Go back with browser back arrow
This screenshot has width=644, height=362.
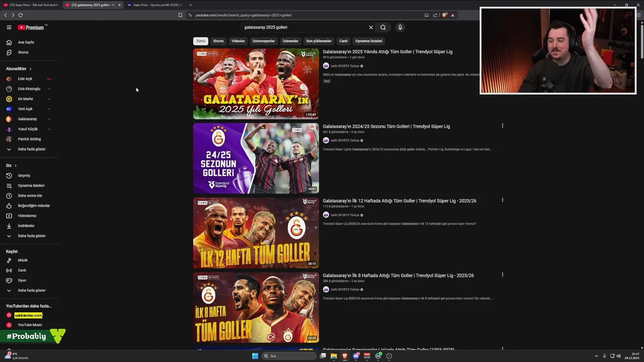point(6,15)
